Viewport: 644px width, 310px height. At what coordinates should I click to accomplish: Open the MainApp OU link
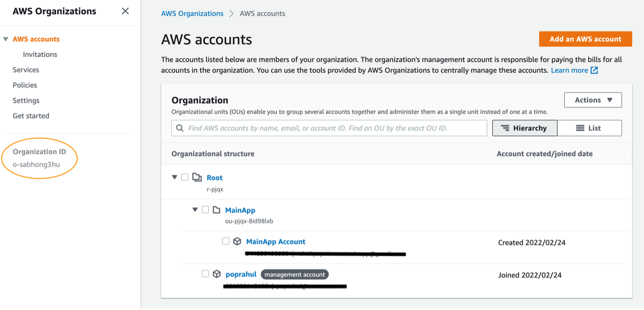tap(240, 210)
